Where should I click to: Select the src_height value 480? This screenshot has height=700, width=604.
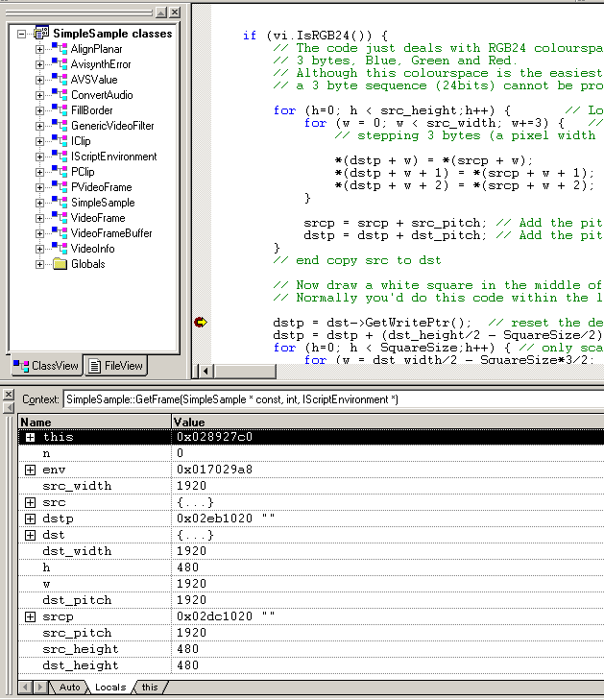pos(187,649)
